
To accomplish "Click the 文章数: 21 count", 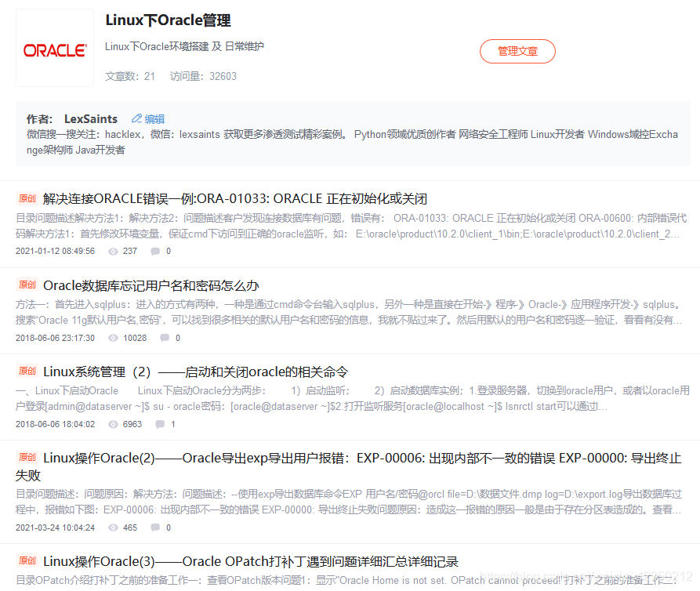I will point(130,76).
